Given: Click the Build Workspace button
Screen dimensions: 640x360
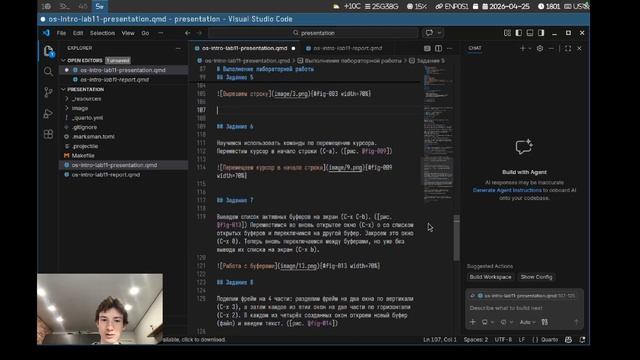Looking at the screenshot, I should 490,277.
